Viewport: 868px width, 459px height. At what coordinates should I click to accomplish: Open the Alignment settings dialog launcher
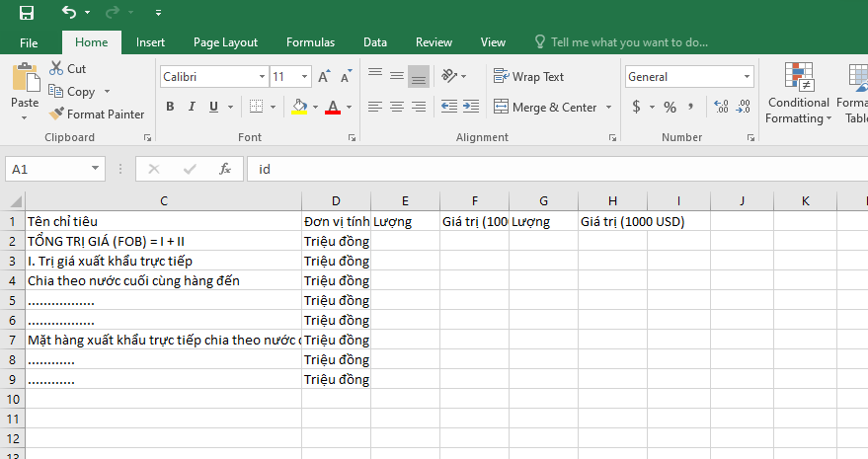coord(612,137)
